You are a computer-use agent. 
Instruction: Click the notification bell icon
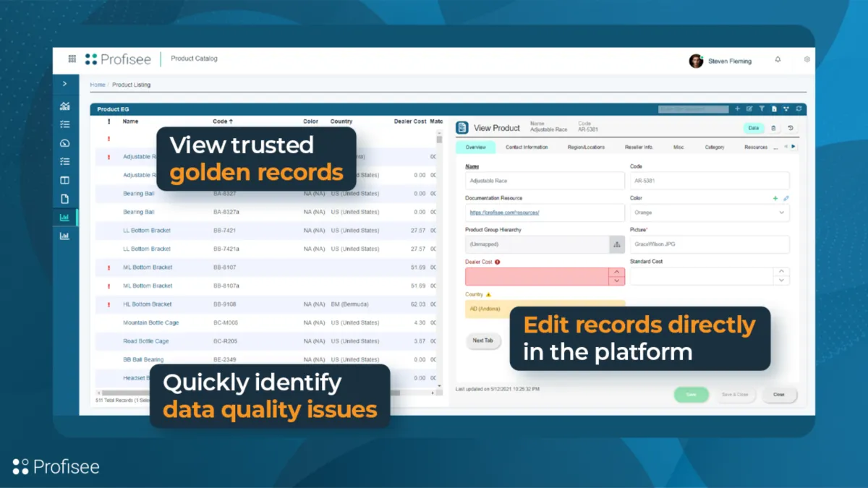(x=778, y=60)
